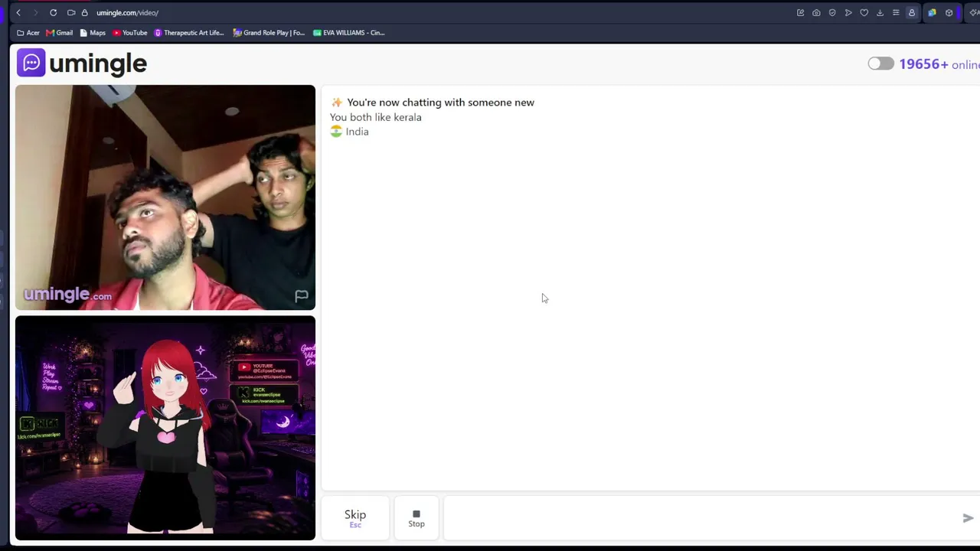980x551 pixels.
Task: Open the EVA WILLIAMS bookmark
Action: click(349, 33)
